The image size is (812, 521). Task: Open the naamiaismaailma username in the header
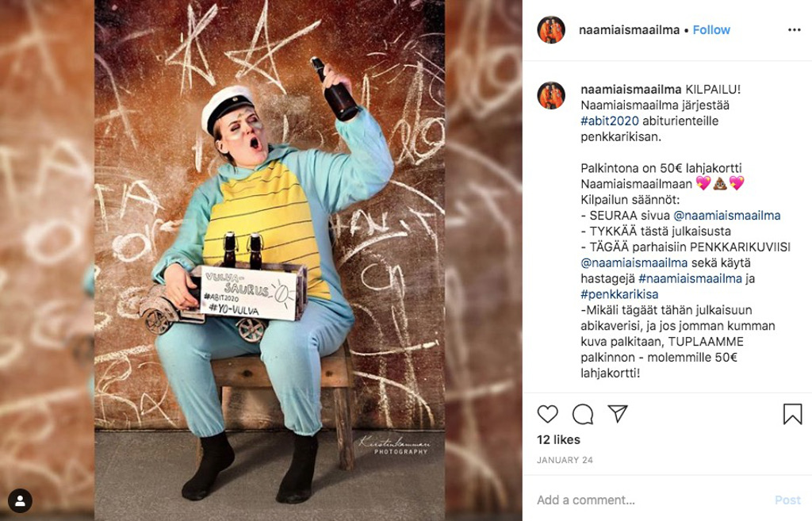(x=629, y=30)
